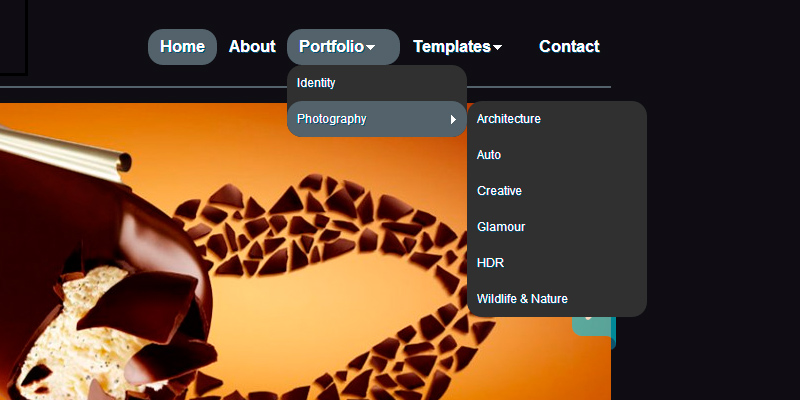Click the logo box at top left
Image resolution: width=800 pixels, height=400 pixels.
12,36
